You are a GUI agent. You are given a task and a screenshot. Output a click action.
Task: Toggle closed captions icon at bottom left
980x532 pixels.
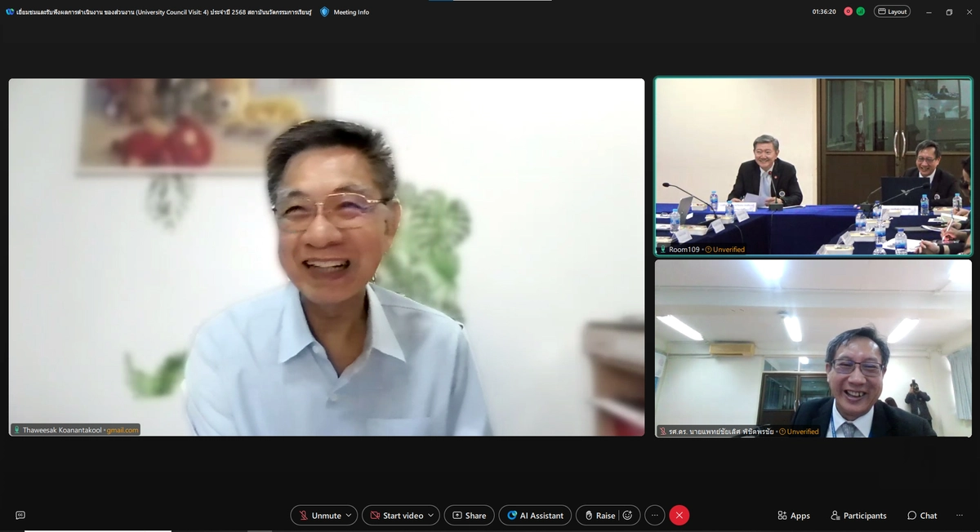click(20, 516)
